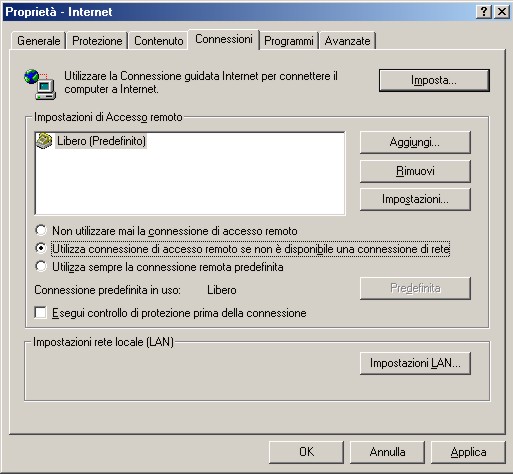Click the Internet connection wizard globe icon
Viewport: 513px width, 474px height.
(40, 84)
